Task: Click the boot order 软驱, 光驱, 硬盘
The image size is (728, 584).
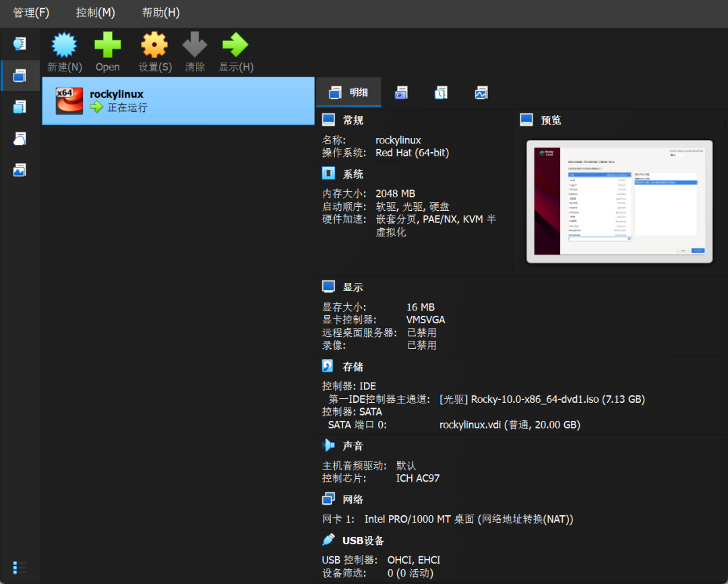Action: (413, 206)
